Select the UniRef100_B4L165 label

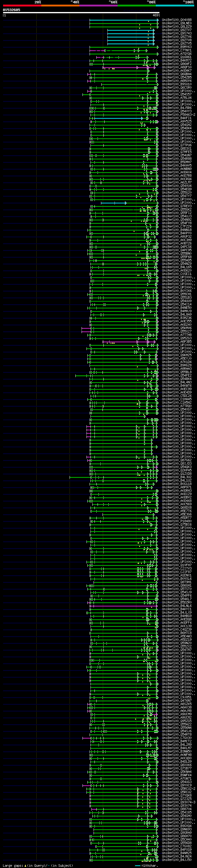(x=177, y=267)
